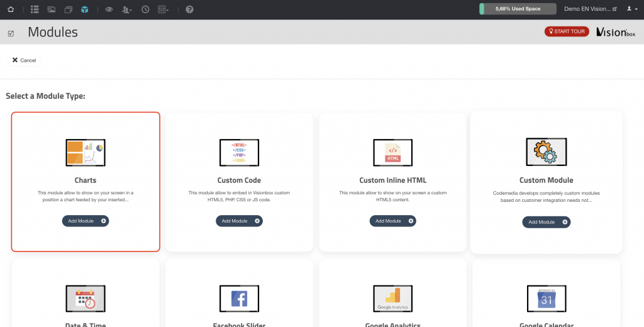Screen dimensions: 644x327
Task: Expand the user account dropdown
Action: click(632, 9)
